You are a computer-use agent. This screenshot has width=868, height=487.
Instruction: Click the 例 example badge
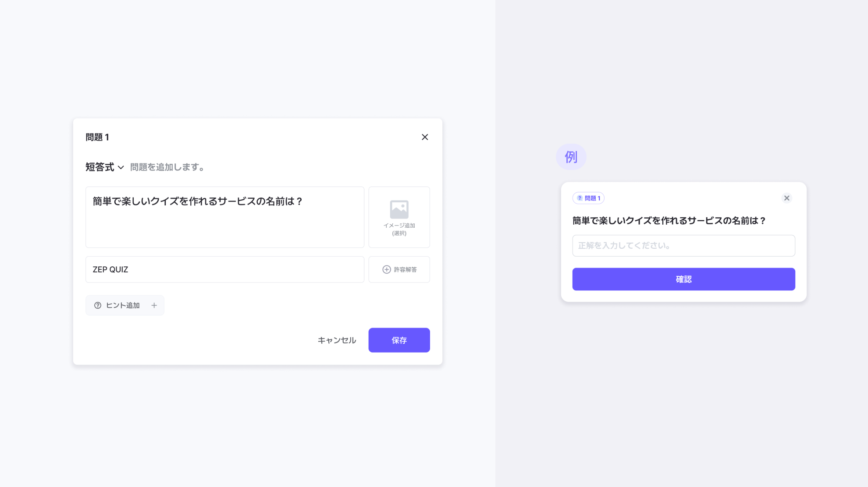click(x=571, y=157)
